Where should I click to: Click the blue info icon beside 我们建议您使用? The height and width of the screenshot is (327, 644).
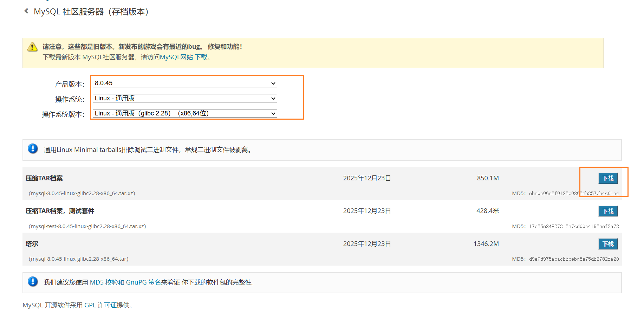(x=33, y=281)
